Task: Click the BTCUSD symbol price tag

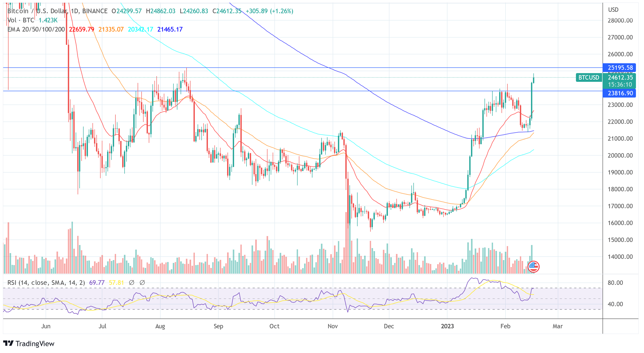Action: pyautogui.click(x=589, y=77)
